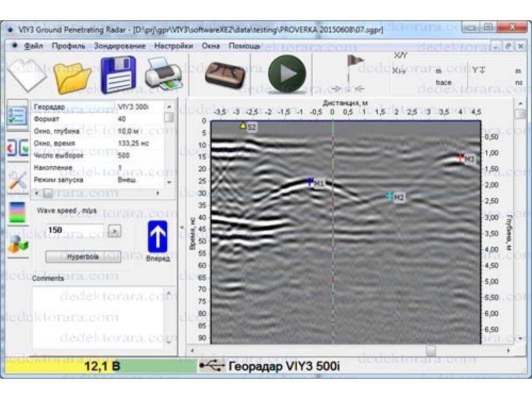
Task: Select the Георадар row in parameters table
Action: click(98, 107)
